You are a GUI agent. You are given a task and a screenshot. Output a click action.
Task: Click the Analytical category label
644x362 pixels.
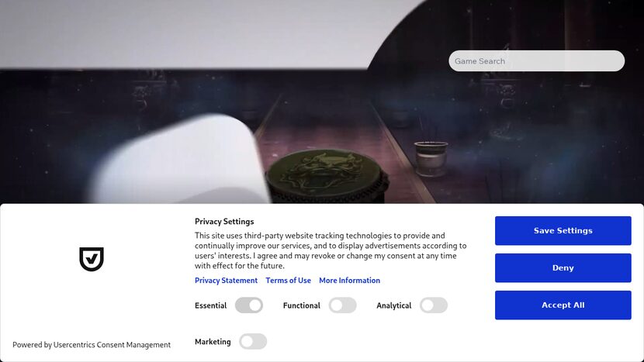[x=394, y=305]
